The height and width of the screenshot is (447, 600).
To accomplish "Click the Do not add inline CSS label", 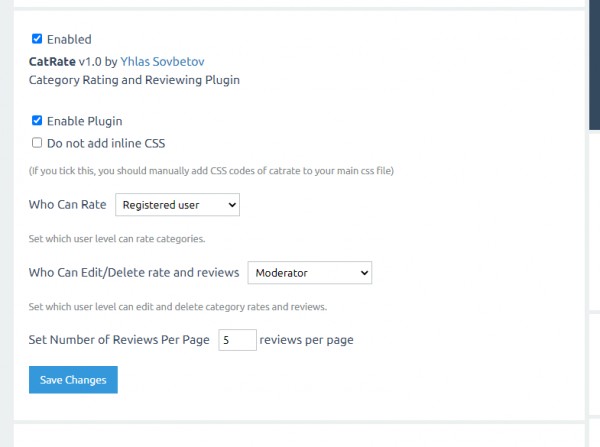I will pos(105,143).
